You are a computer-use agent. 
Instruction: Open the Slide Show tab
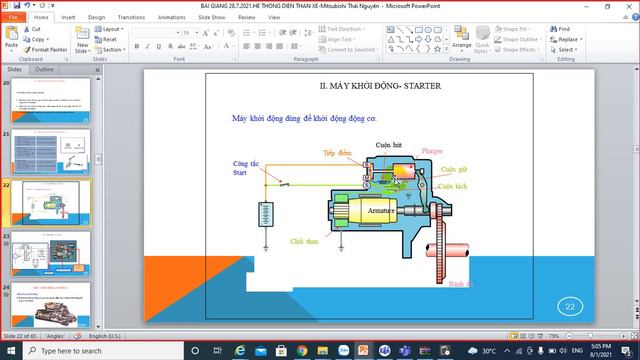tap(211, 17)
